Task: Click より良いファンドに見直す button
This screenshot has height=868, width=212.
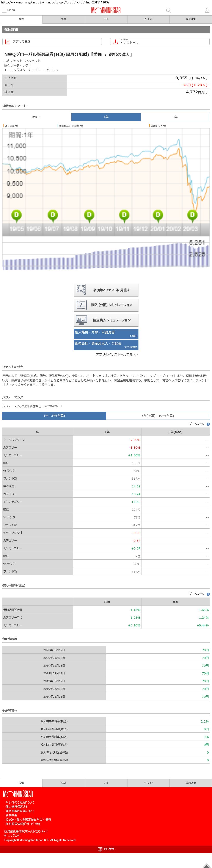Action: 106,290
